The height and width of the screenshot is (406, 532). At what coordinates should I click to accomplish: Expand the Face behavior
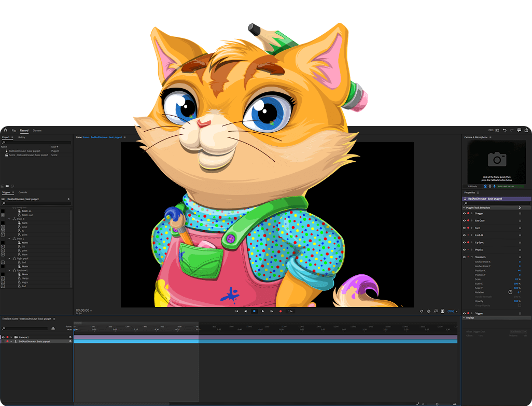coord(472,228)
